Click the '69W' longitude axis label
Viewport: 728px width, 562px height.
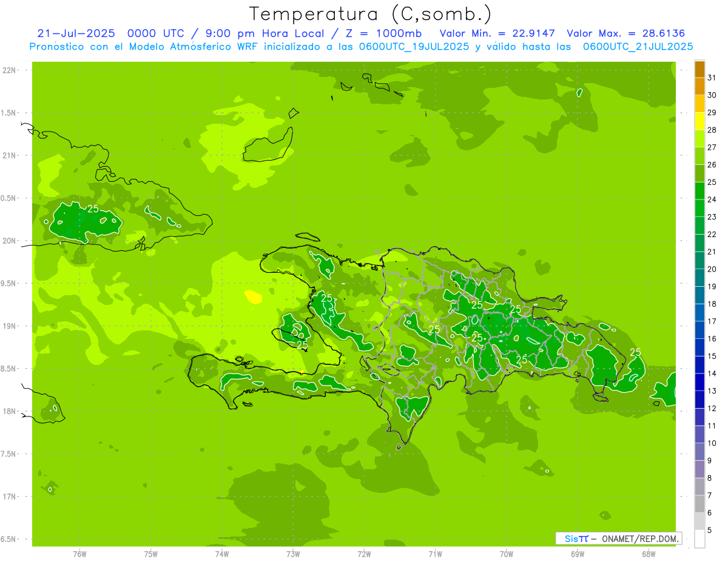pos(578,554)
